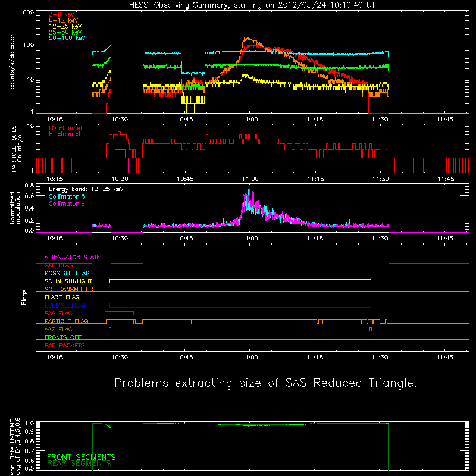Click the HESSI Observing Summary title text
The height and width of the screenshot is (476, 476).
(252, 5)
